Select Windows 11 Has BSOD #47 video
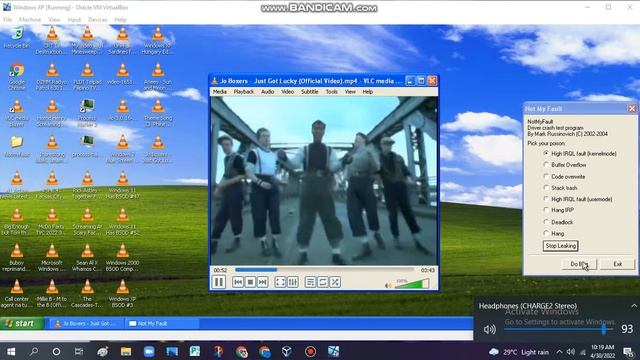 [x=122, y=185]
